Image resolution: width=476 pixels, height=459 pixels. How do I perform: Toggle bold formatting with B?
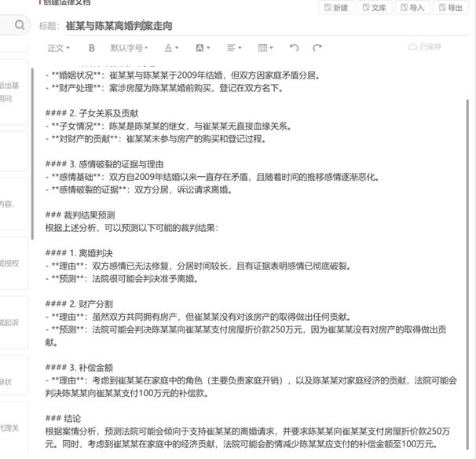[x=92, y=48]
